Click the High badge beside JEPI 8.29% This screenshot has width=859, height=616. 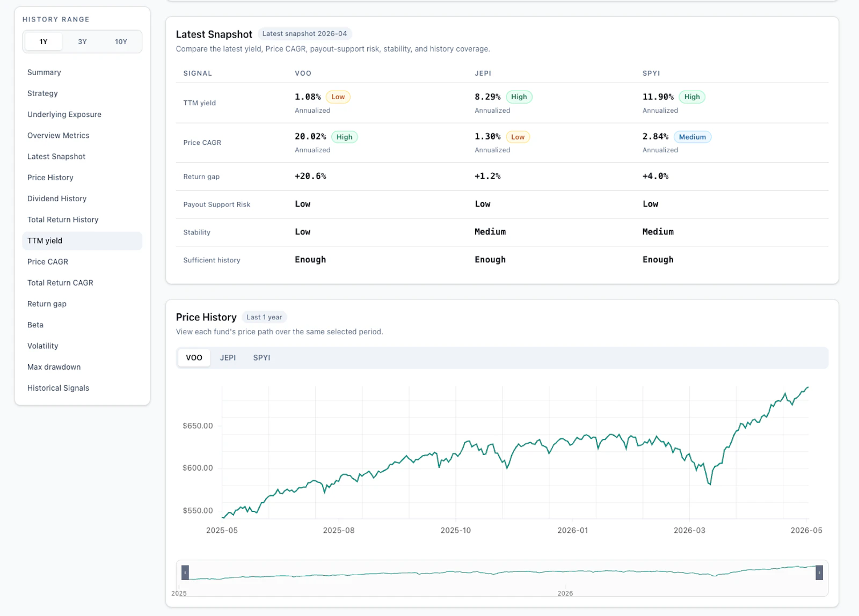point(519,97)
